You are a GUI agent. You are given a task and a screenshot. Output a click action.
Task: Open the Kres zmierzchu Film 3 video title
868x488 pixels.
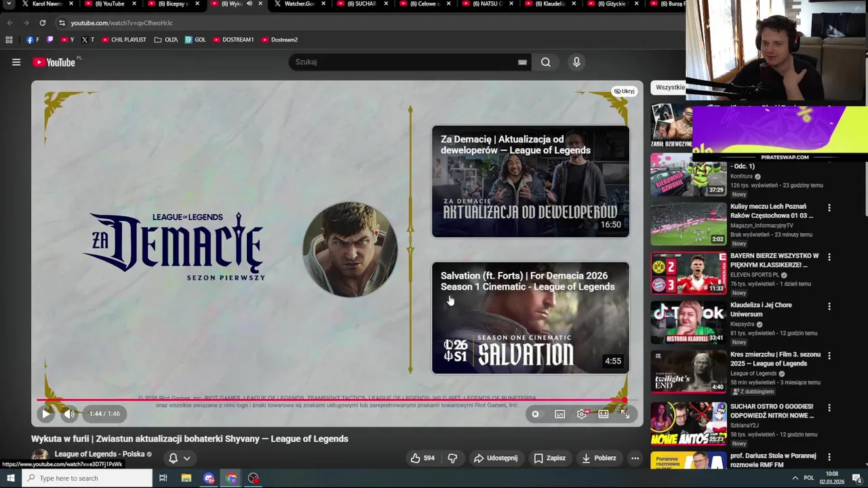coord(775,359)
